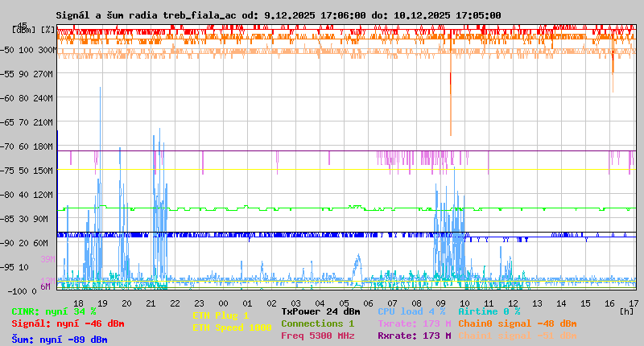Click the '14' hour label on time axis
Screen dimensions: 644x346
tap(561, 303)
